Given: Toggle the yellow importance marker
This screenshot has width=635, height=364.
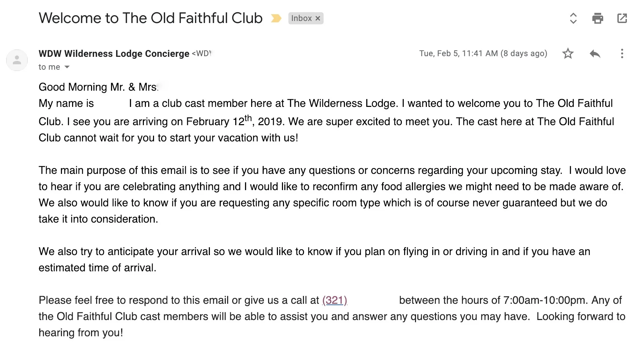Looking at the screenshot, I should tap(276, 18).
